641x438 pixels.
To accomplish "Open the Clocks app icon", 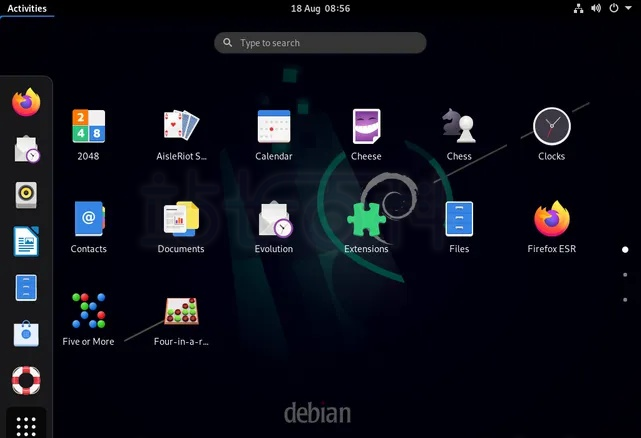I will [551, 126].
